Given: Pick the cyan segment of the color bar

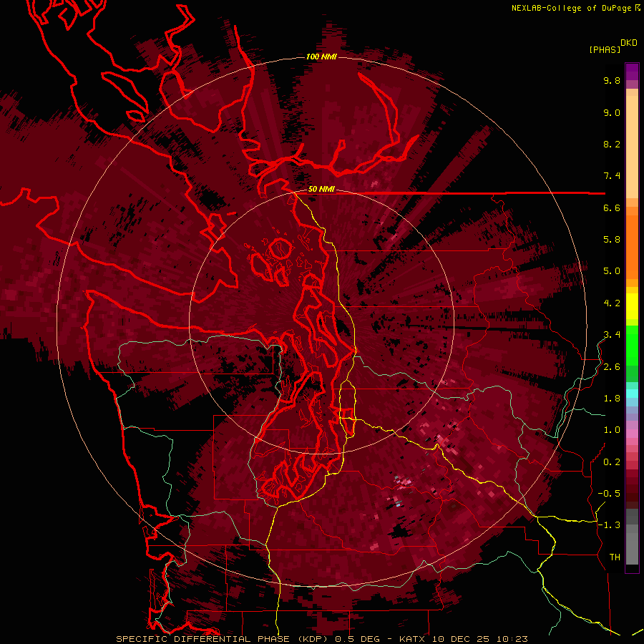Looking at the screenshot, I should tap(632, 394).
